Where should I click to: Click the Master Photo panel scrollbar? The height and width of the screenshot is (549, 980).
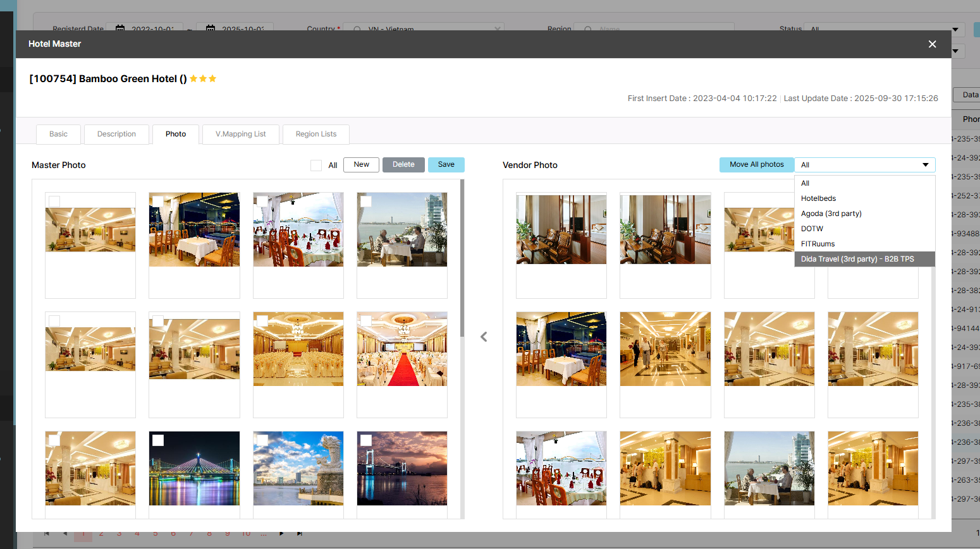point(462,258)
